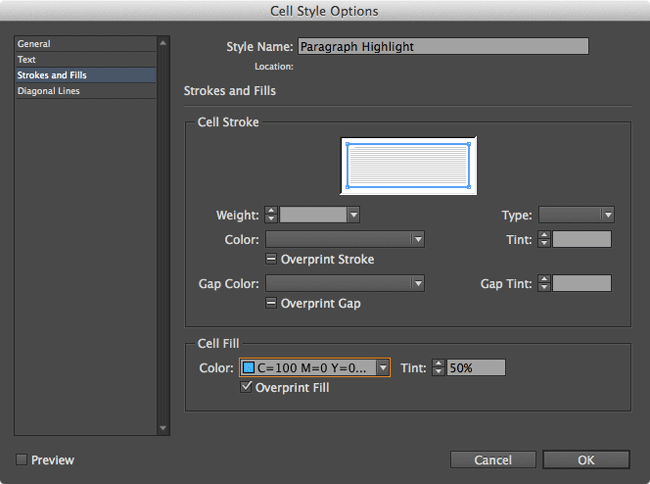Decrease Cell Fill Tint with down arrow
The image size is (650, 484).
click(438, 372)
